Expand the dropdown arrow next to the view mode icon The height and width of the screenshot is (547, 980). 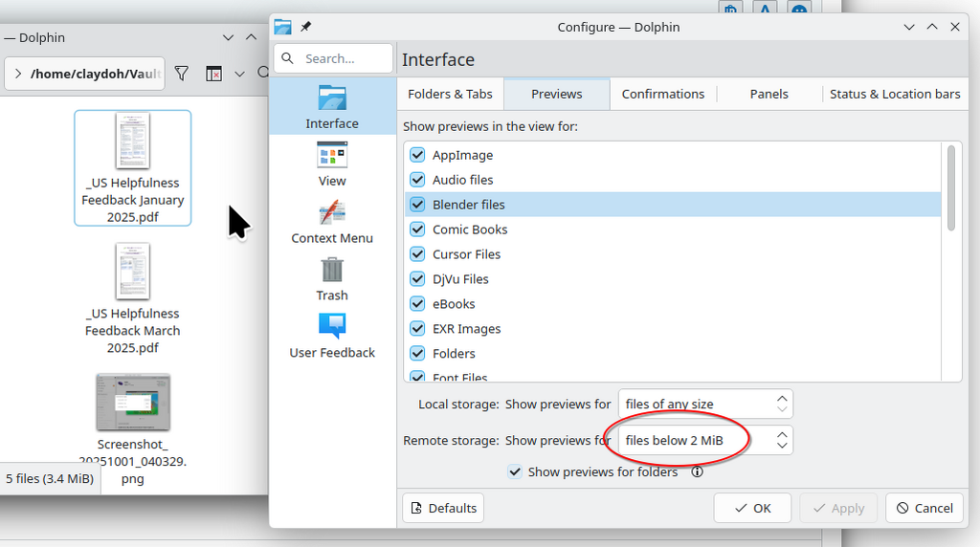click(239, 75)
